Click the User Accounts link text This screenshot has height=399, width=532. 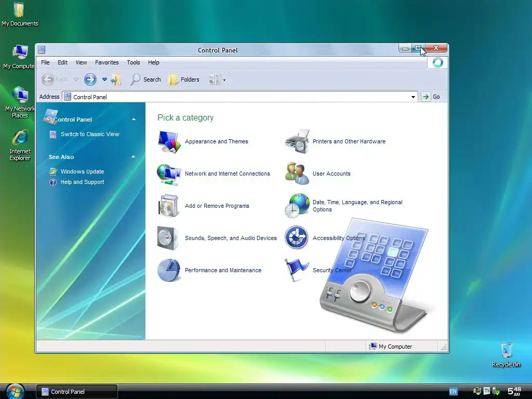[x=331, y=174]
